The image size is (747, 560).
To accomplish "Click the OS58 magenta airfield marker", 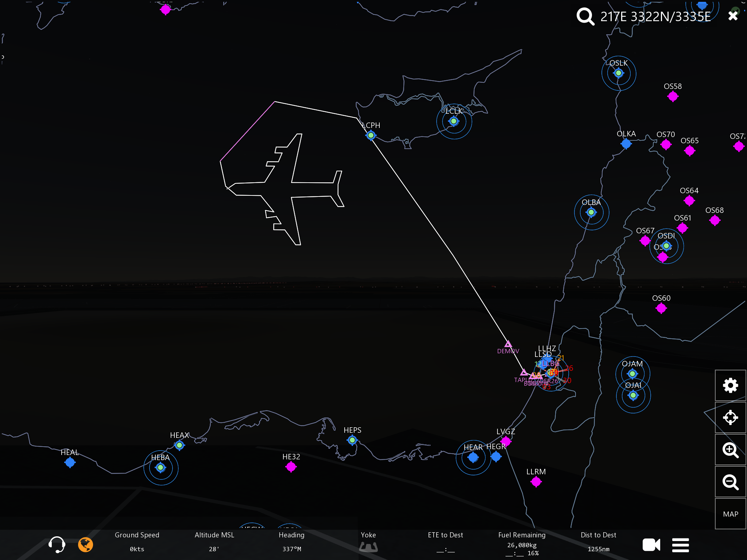I will tap(673, 96).
